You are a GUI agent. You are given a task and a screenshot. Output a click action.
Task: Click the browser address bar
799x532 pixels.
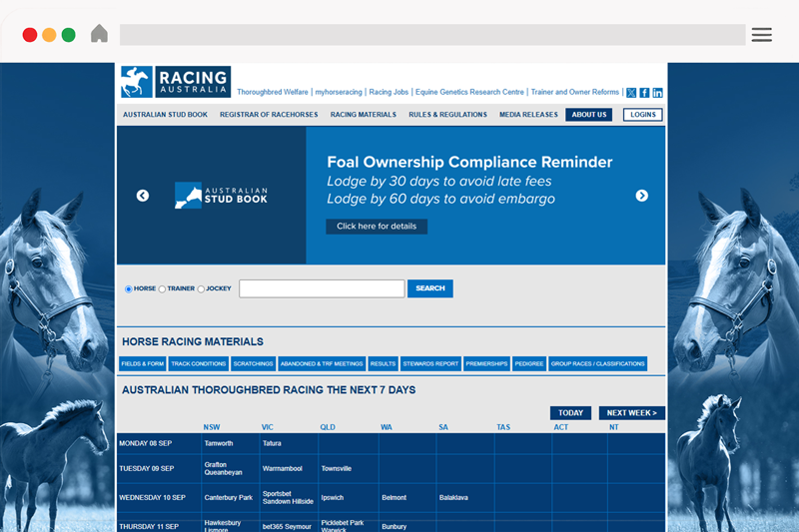point(432,35)
